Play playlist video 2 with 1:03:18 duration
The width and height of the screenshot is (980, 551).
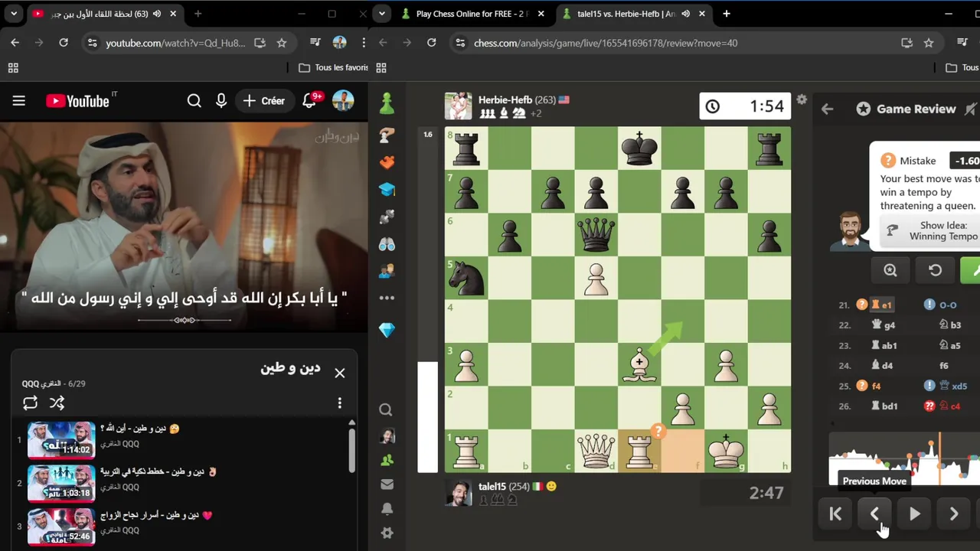pos(61,483)
